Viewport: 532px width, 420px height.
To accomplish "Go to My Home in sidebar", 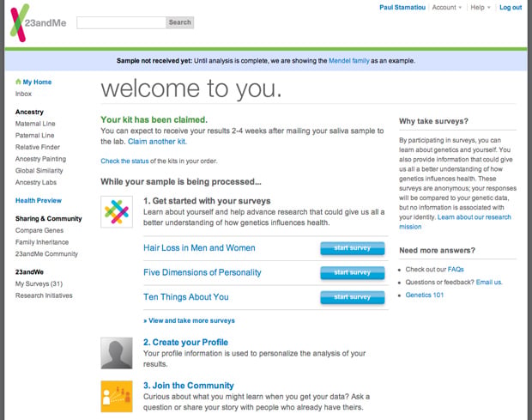I will (x=37, y=82).
